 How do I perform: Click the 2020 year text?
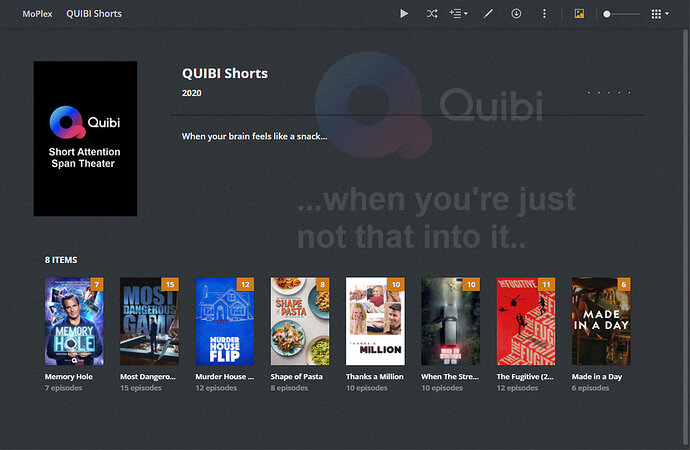click(x=191, y=93)
